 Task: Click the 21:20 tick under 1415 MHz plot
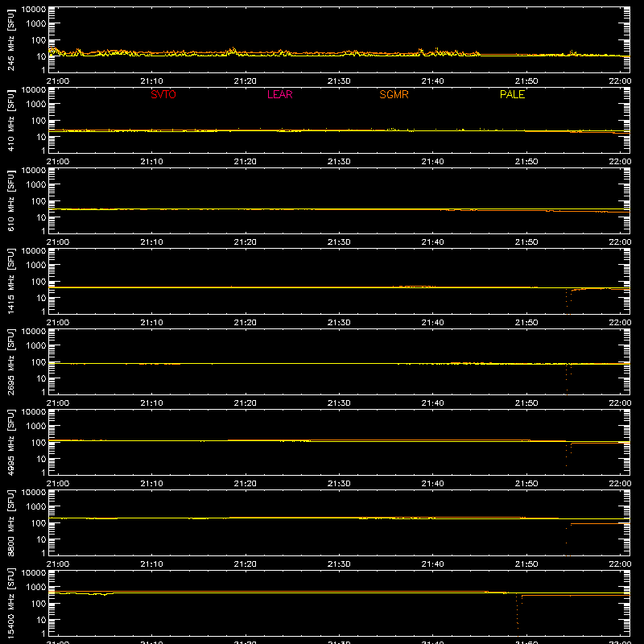pyautogui.click(x=246, y=323)
